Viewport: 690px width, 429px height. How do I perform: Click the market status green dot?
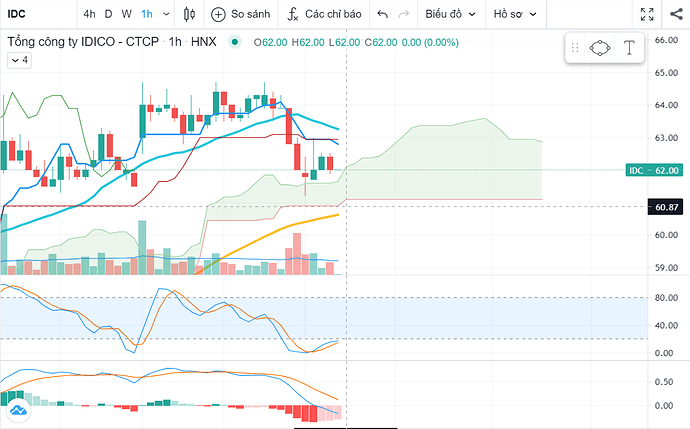pyautogui.click(x=235, y=42)
